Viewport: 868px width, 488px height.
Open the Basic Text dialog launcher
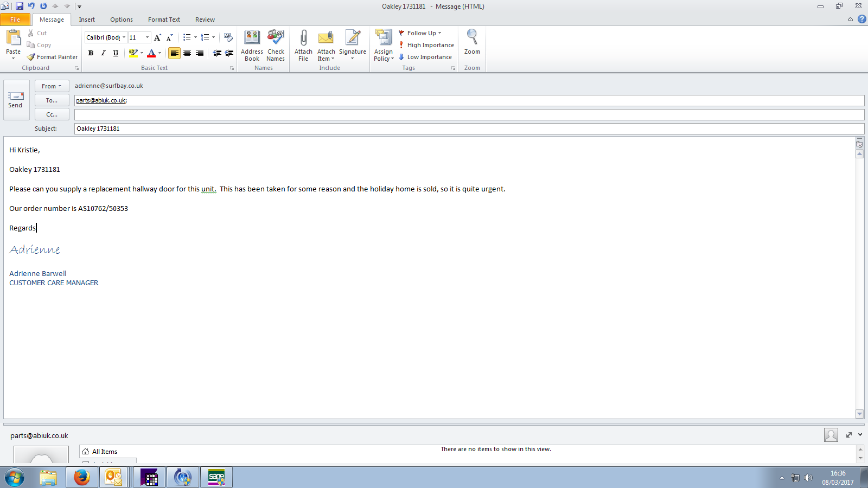[x=232, y=68]
